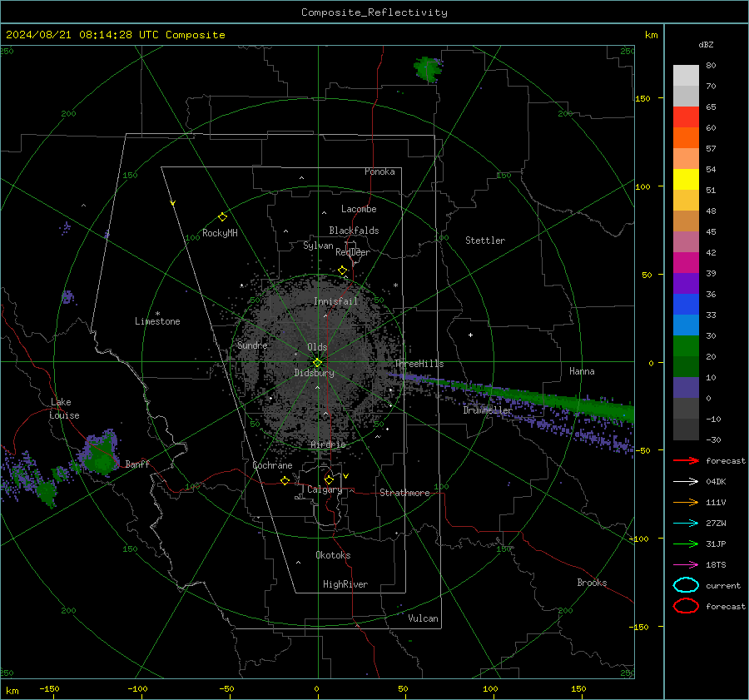Click the cyan 27ZW arrow legend icon

pyautogui.click(x=686, y=524)
